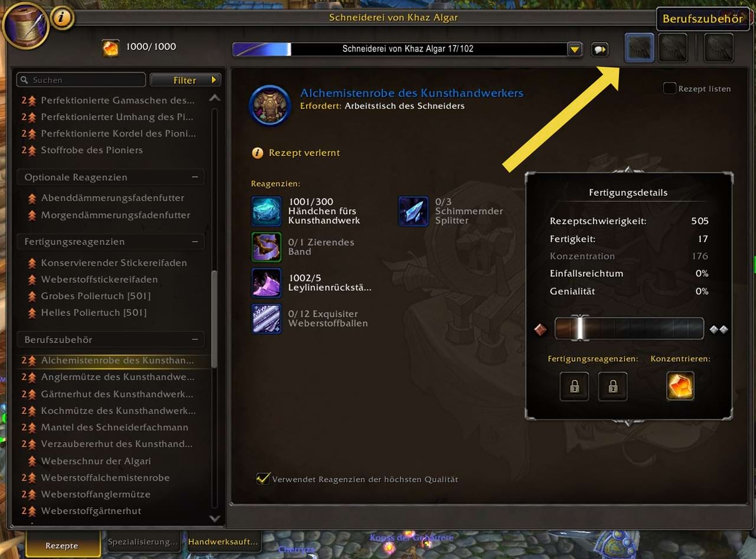Open the Filter menu button

point(185,80)
